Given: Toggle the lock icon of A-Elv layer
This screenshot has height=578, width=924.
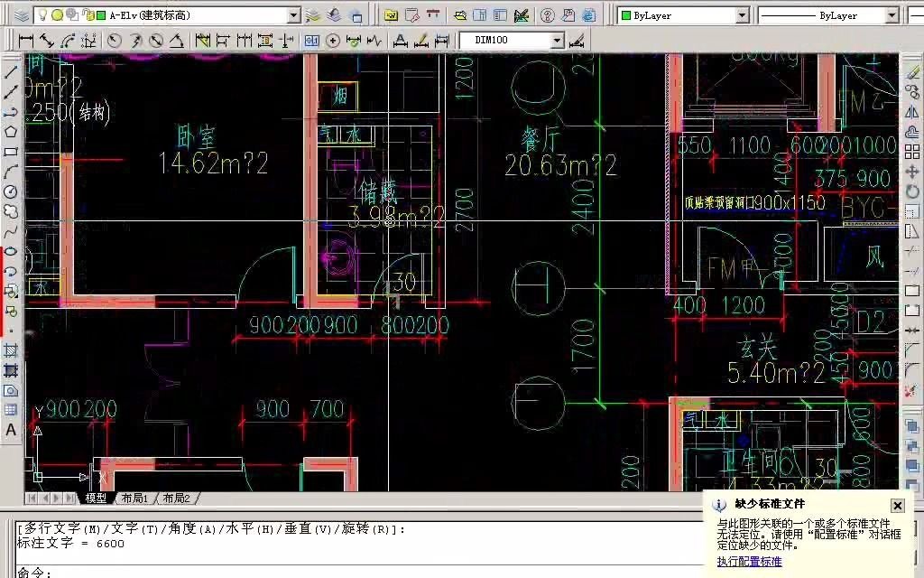Looking at the screenshot, I should [87, 14].
